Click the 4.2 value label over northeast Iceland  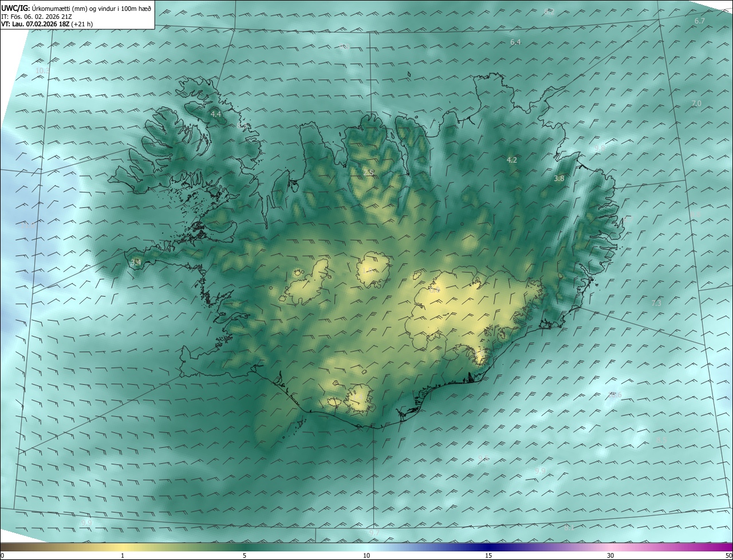[x=512, y=160]
